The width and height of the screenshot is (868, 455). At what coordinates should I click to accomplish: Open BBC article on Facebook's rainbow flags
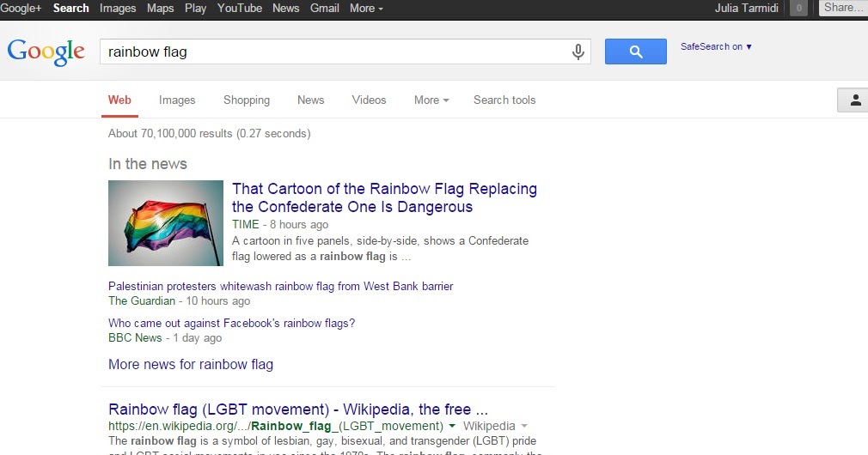231,323
